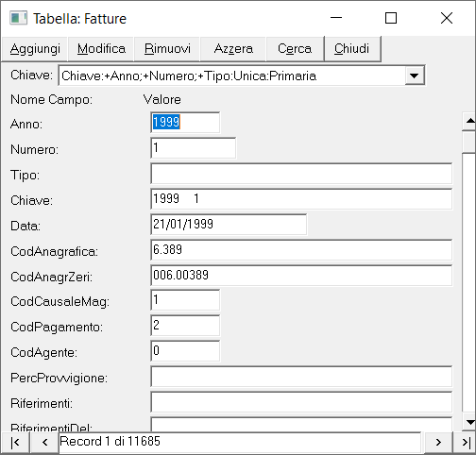Click the Tabella Fatture window icon

(18, 18)
